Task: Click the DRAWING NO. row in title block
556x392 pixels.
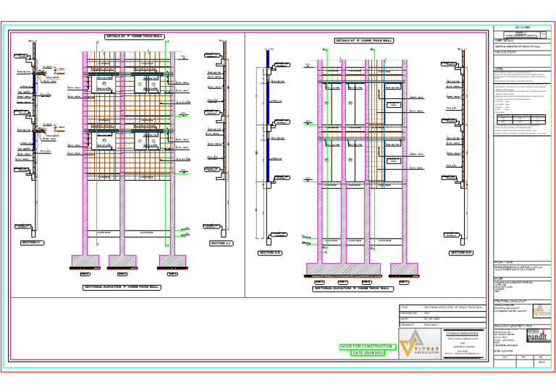Action: [442, 313]
